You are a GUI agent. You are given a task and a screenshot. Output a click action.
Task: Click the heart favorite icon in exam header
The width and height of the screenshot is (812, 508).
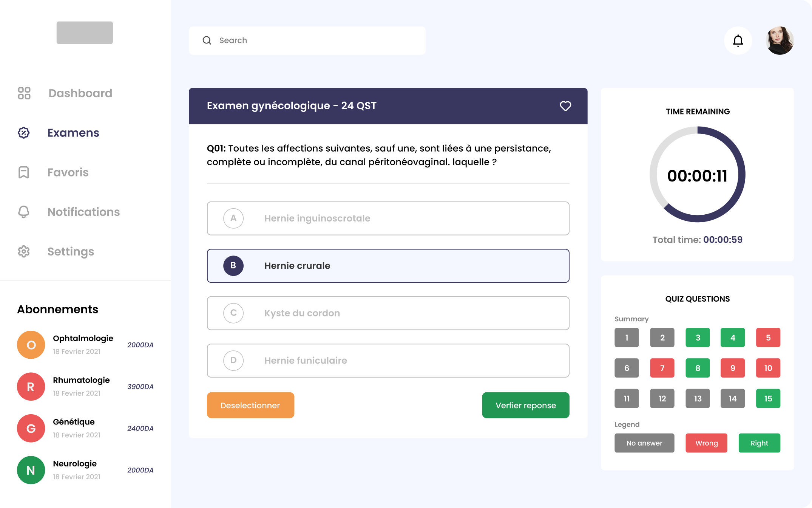point(565,106)
